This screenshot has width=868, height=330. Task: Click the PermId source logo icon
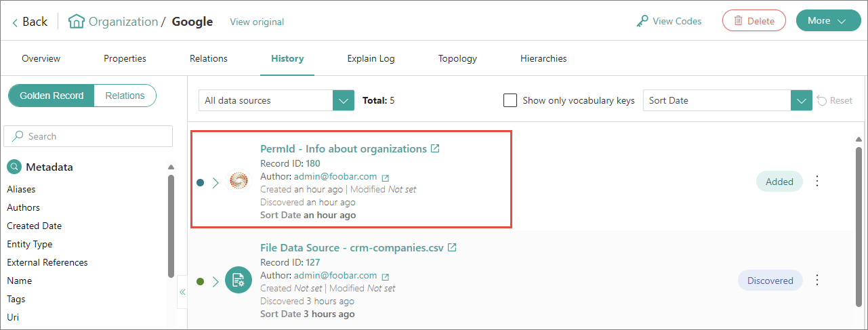click(238, 182)
